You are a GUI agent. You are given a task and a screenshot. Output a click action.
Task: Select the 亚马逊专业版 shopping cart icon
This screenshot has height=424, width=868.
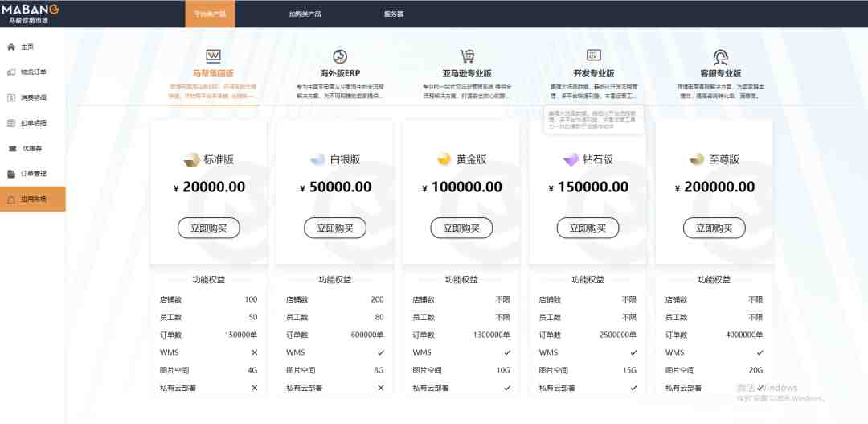click(467, 56)
